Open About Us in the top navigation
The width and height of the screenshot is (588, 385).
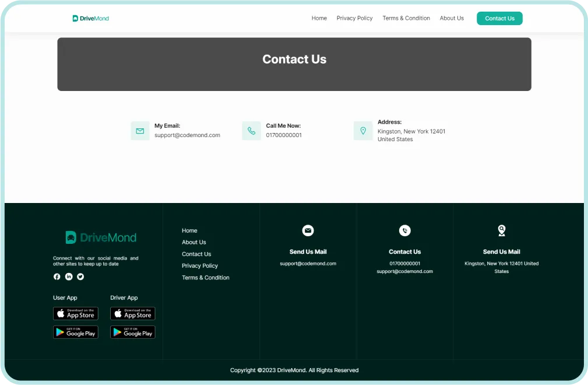coord(452,18)
